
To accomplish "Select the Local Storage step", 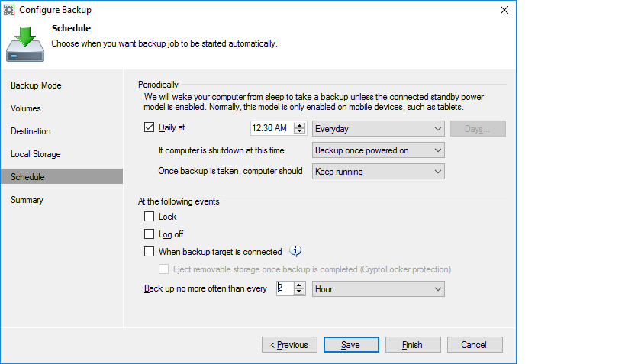I will [x=36, y=154].
